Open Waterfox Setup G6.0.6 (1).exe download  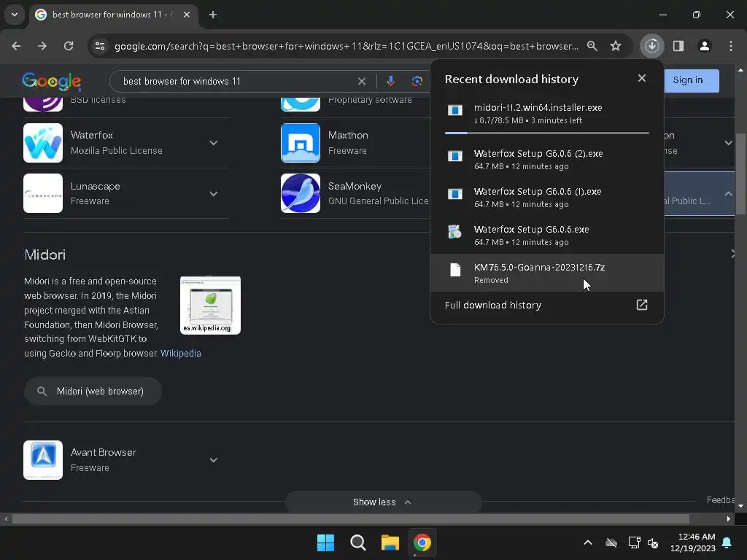(547, 197)
